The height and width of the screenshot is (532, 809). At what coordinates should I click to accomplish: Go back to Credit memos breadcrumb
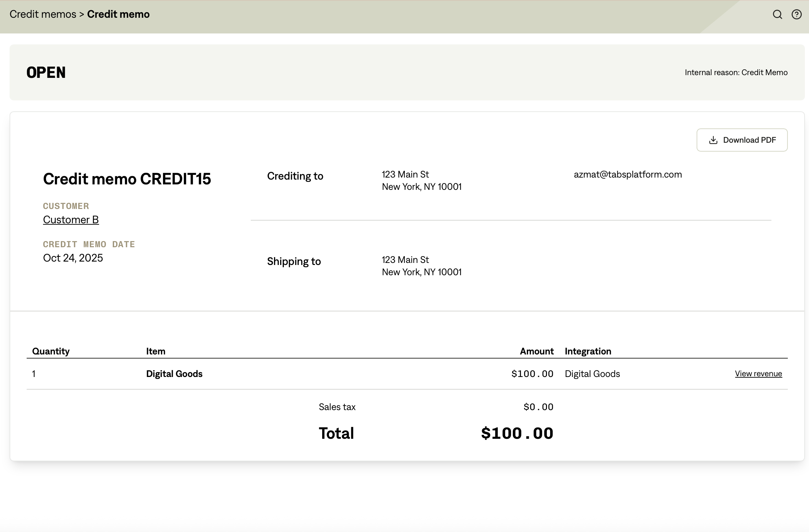43,14
